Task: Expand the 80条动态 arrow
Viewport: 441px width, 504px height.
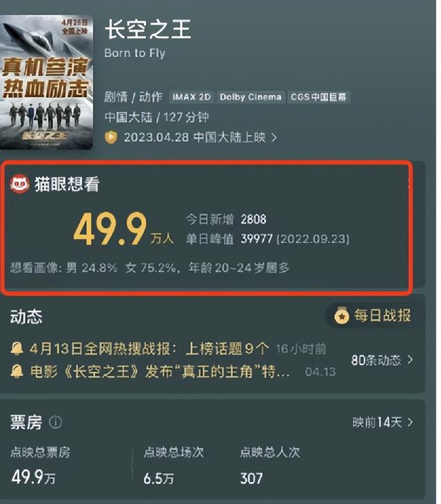Action: pyautogui.click(x=410, y=359)
